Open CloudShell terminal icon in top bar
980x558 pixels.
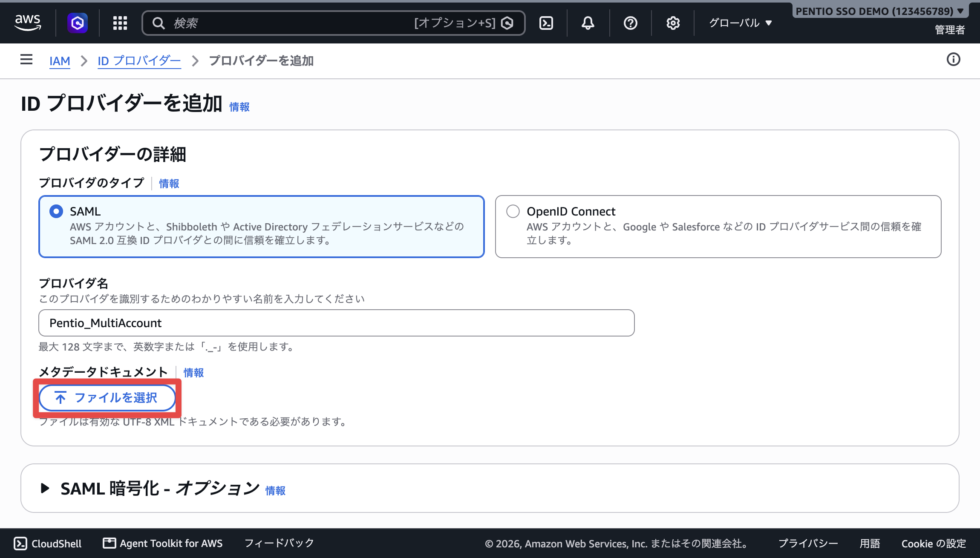click(546, 23)
